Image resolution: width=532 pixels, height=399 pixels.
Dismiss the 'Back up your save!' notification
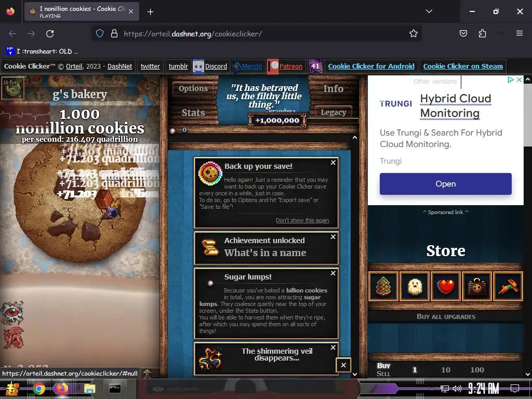(x=333, y=163)
